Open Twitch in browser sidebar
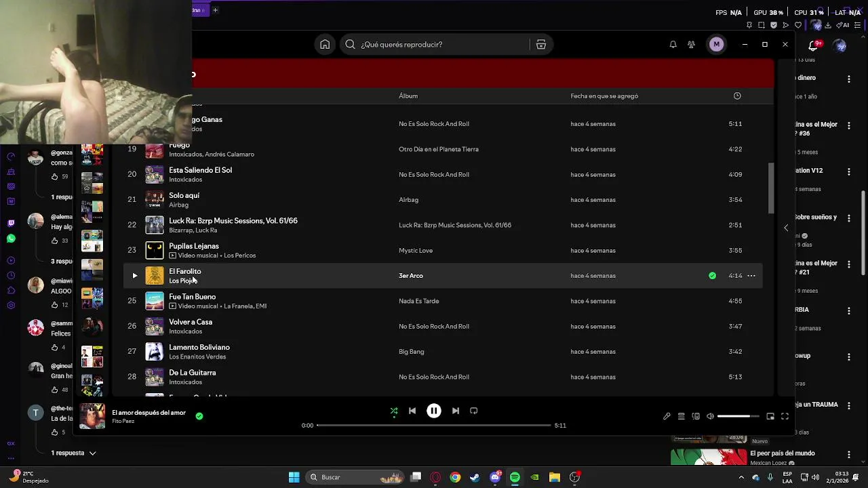868x488 pixels. (x=11, y=223)
